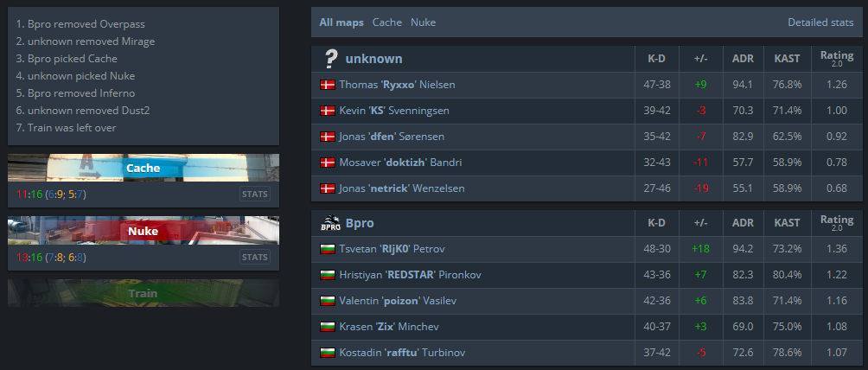
Task: Open the unknown team name link
Action: tap(373, 59)
